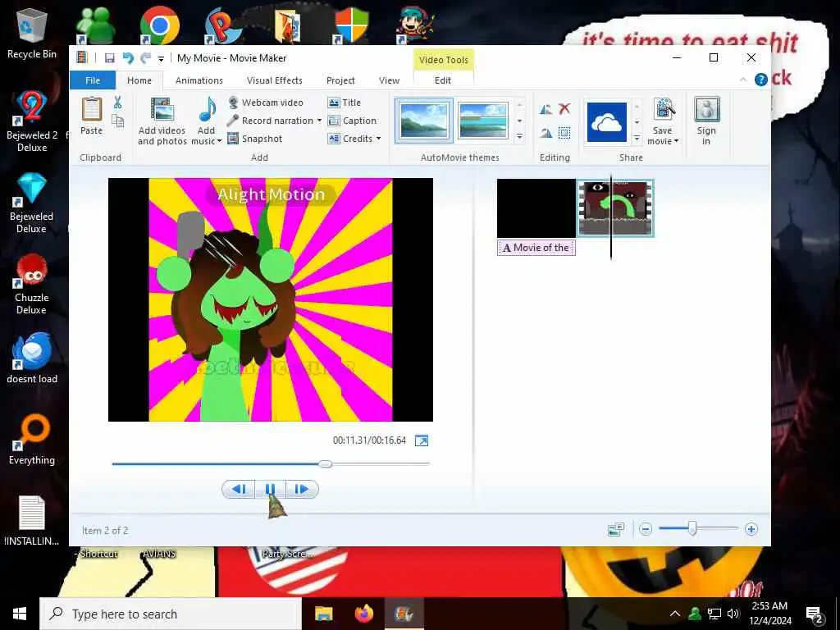Click the taskbar search box
The height and width of the screenshot is (630, 840).
point(171,614)
